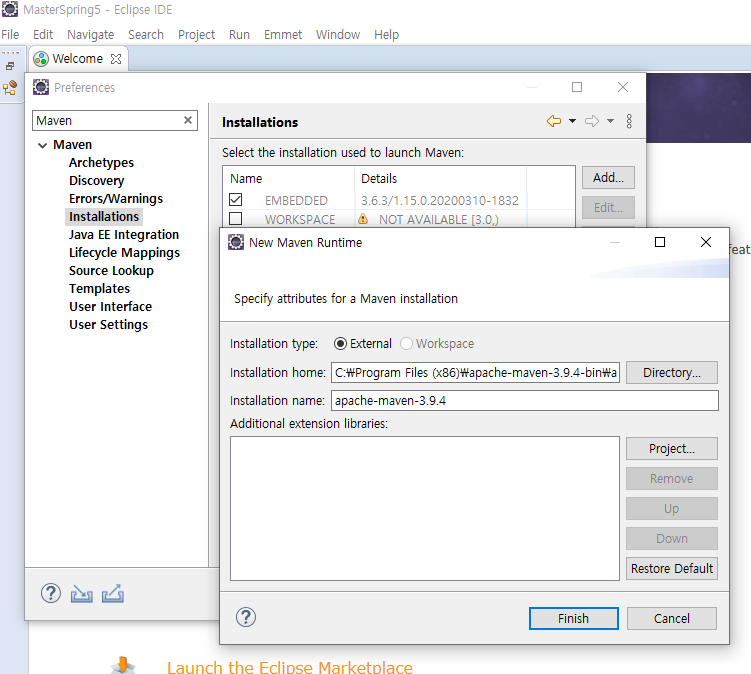This screenshot has height=674, width=751.
Task: Select Templates in Maven tree
Action: click(x=99, y=288)
